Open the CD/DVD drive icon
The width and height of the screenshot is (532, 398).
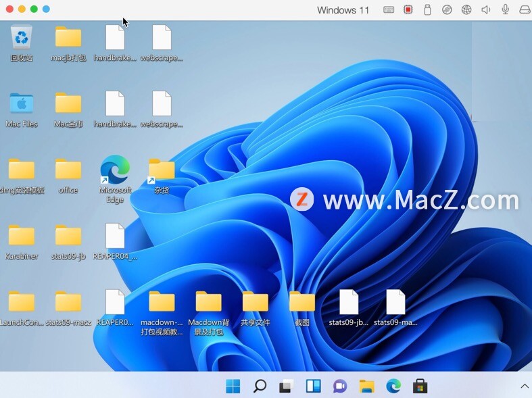click(x=447, y=10)
